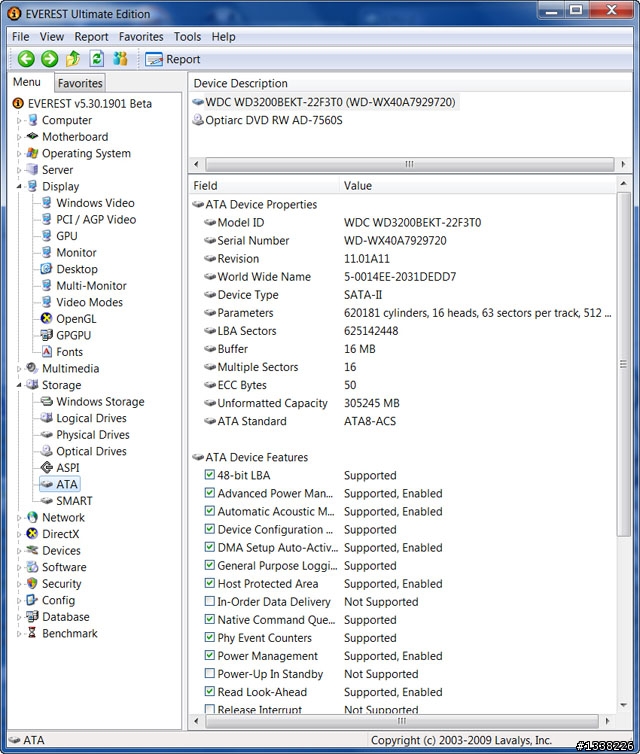The width and height of the screenshot is (640, 754).
Task: Toggle the Power-Up In Standby checkbox
Action: (210, 673)
